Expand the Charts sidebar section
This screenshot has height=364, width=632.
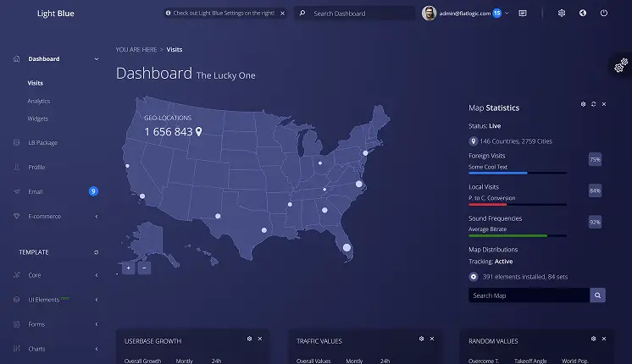click(x=97, y=349)
